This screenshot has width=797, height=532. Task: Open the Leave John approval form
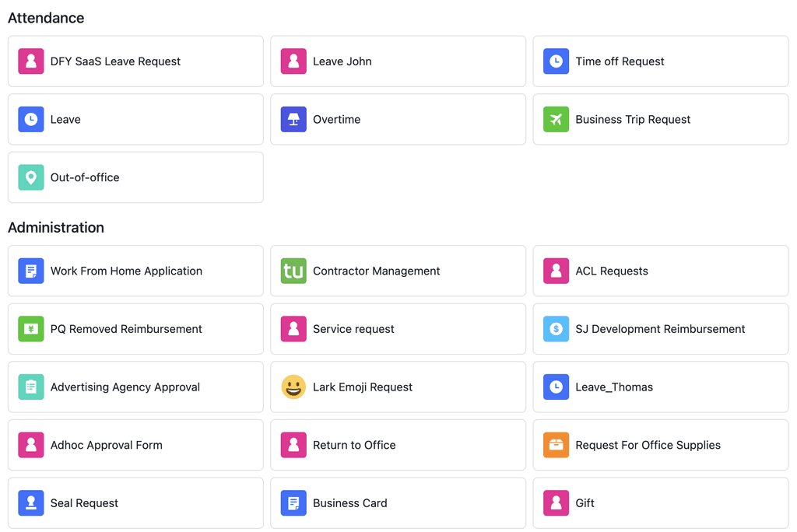(x=398, y=61)
